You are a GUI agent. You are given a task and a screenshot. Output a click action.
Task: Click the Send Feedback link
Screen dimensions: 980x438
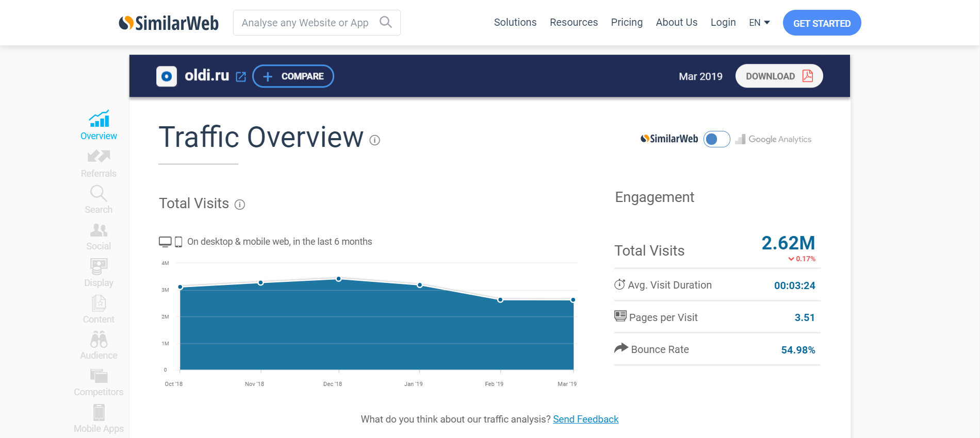pos(585,419)
